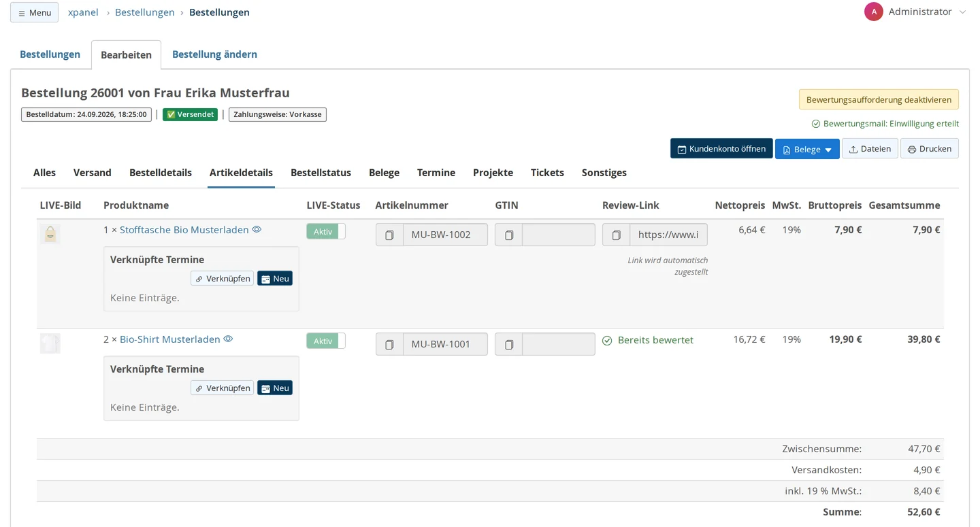Switch to the Projekte tab
Image resolution: width=980 pixels, height=527 pixels.
(493, 173)
